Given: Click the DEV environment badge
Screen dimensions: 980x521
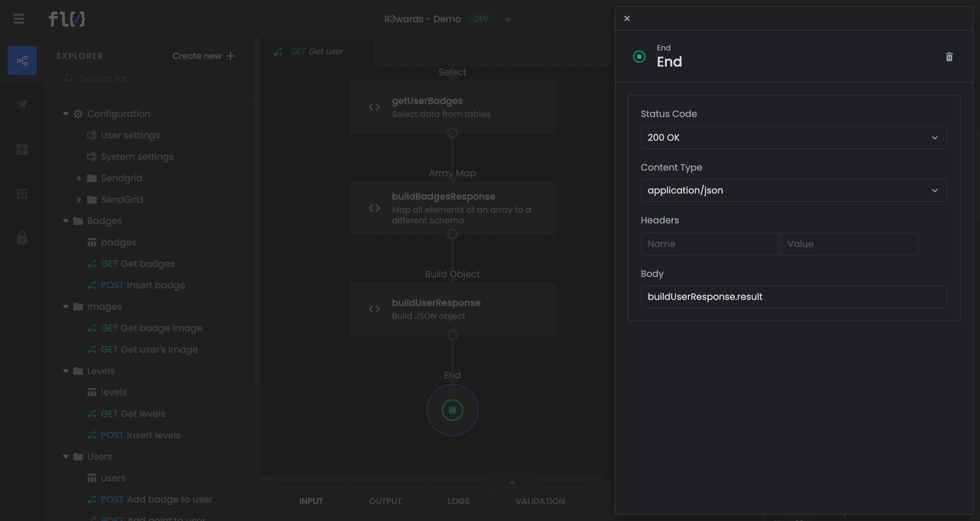Looking at the screenshot, I should [x=481, y=19].
